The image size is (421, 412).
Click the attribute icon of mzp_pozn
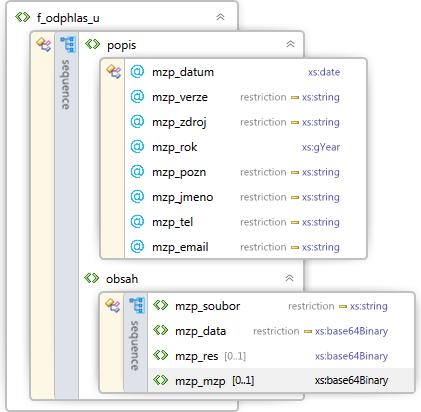point(137,172)
